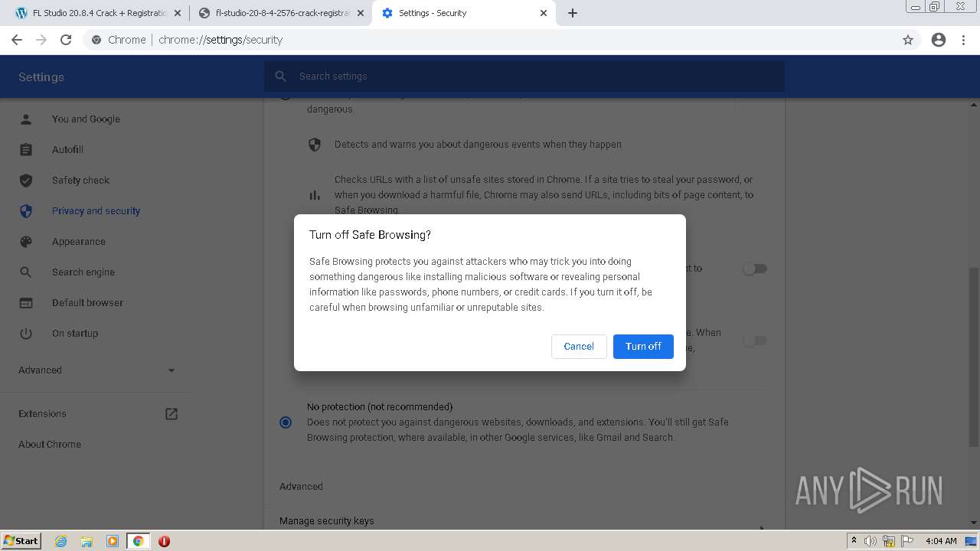
Task: Open the media player taskbar icon
Action: coord(113,541)
